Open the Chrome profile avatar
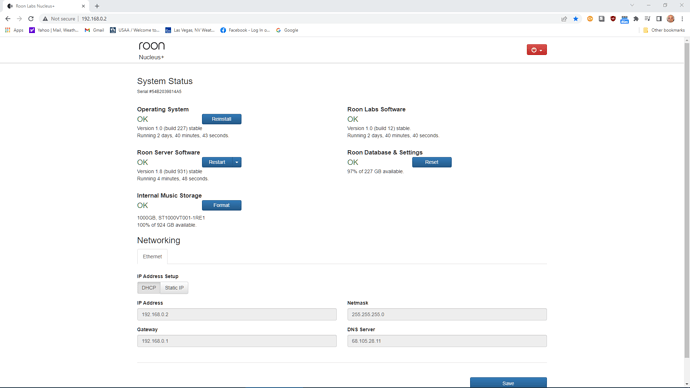The width and height of the screenshot is (690, 388). click(x=671, y=19)
